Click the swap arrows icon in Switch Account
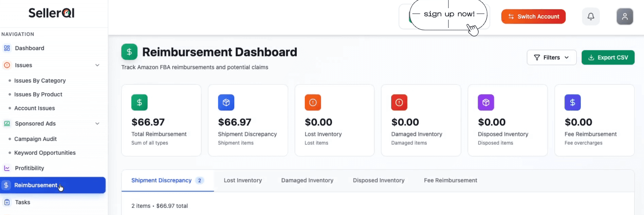644x215 pixels. (511, 17)
